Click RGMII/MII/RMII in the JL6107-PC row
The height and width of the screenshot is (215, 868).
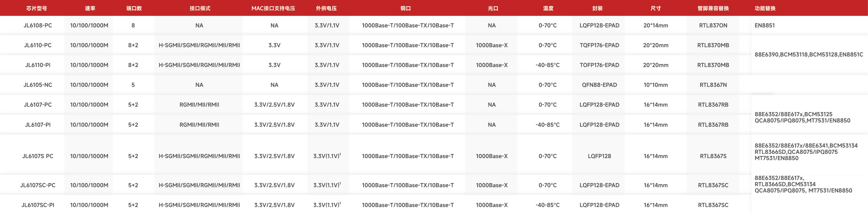tap(199, 105)
